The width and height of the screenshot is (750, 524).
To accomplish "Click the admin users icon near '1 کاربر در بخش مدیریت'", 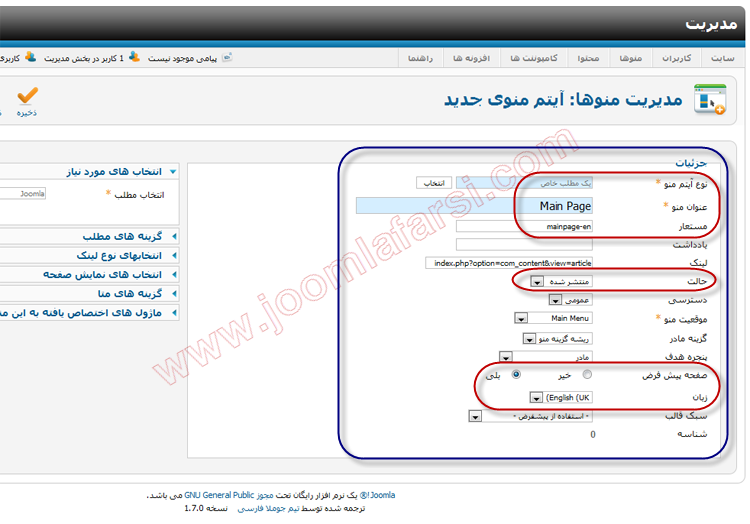I will click(x=134, y=57).
